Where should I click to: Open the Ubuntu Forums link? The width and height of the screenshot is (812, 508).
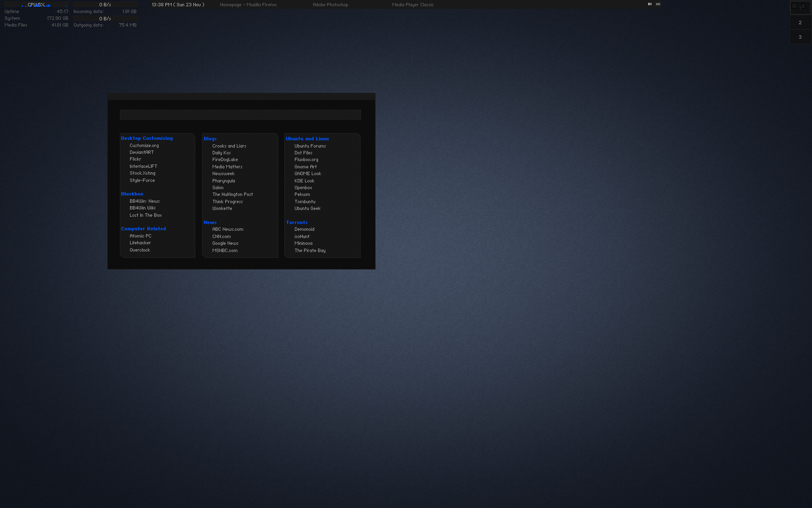click(x=310, y=146)
